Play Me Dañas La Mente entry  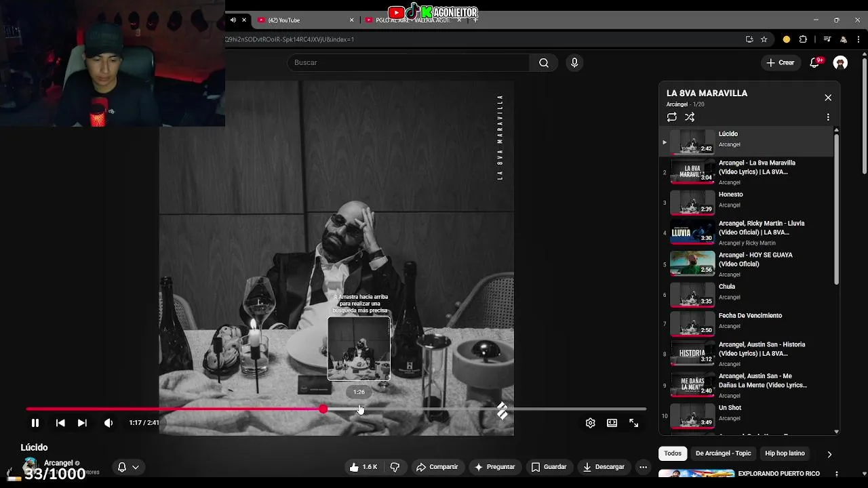745,386
